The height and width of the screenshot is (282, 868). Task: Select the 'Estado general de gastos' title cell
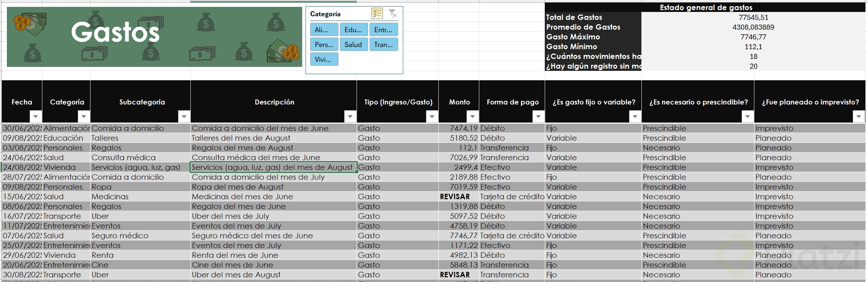706,7
